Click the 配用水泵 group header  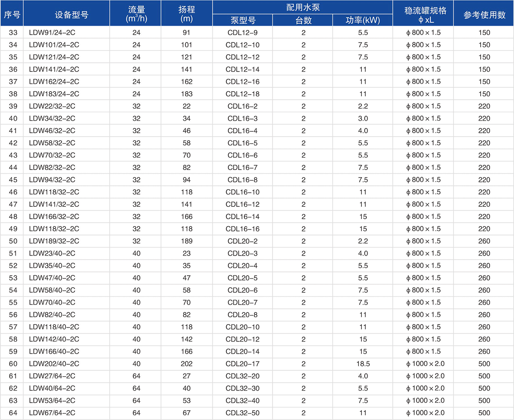303,7
